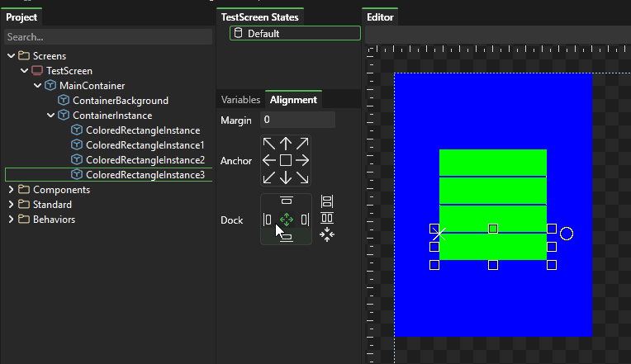Set anchor to the center square
Screen dimensions: 631x364
pyautogui.click(x=286, y=160)
